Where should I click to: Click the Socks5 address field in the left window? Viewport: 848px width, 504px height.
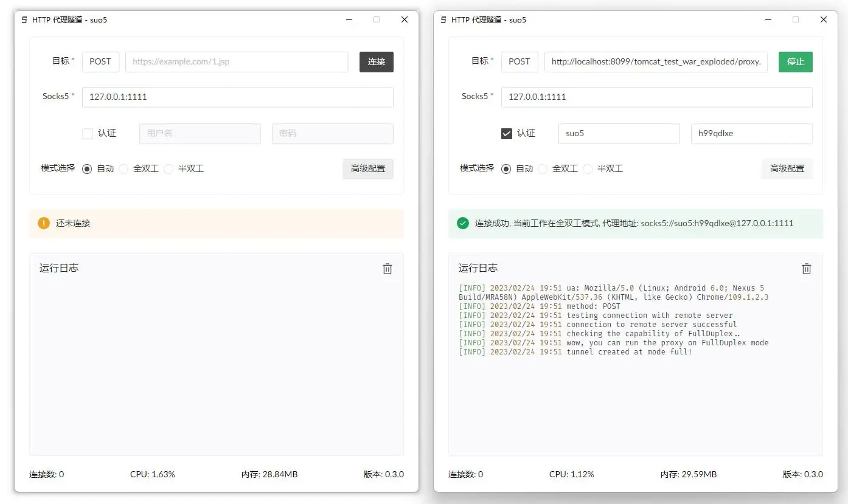pos(237,97)
